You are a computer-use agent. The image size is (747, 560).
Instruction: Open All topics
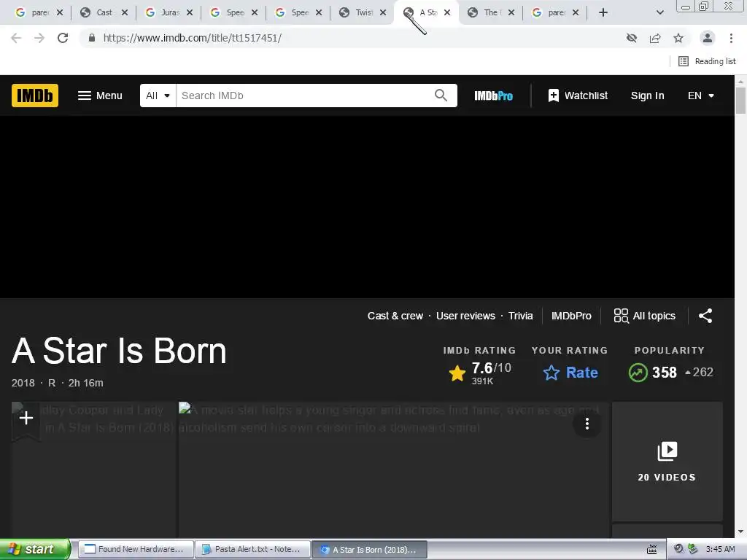pyautogui.click(x=645, y=316)
